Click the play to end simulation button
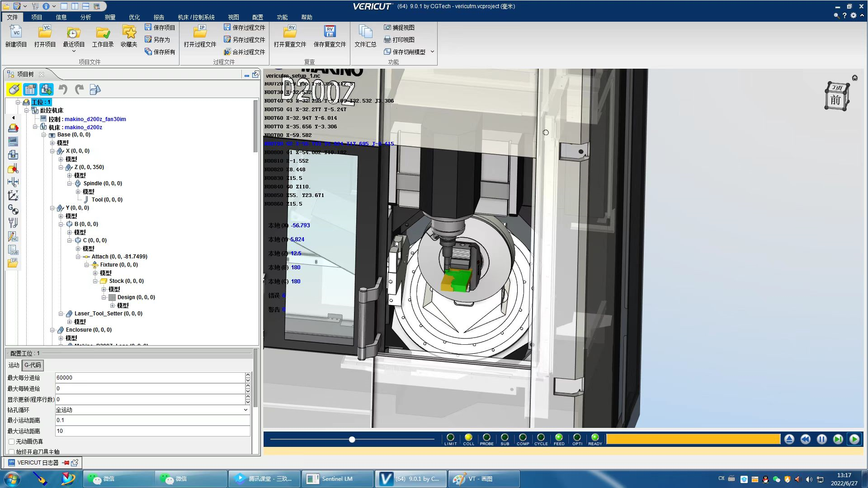Viewport: 868px width, 488px height. (x=854, y=439)
